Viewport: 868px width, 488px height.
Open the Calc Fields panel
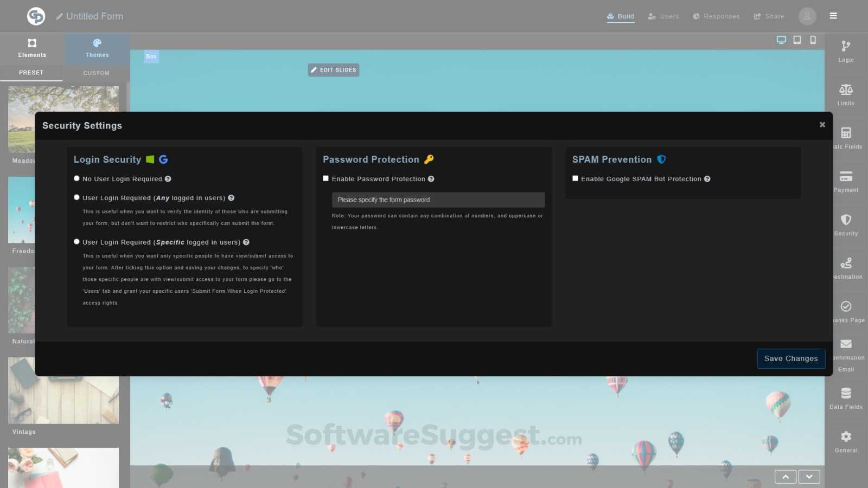(846, 138)
